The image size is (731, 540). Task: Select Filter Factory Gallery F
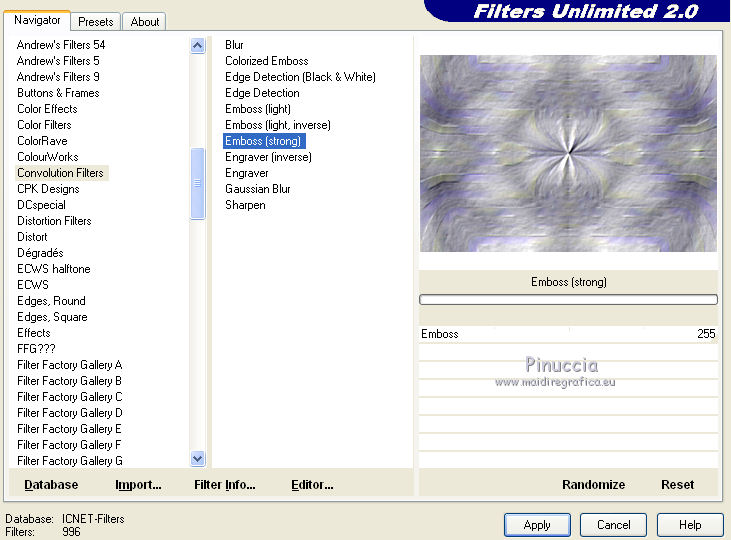pyautogui.click(x=69, y=445)
